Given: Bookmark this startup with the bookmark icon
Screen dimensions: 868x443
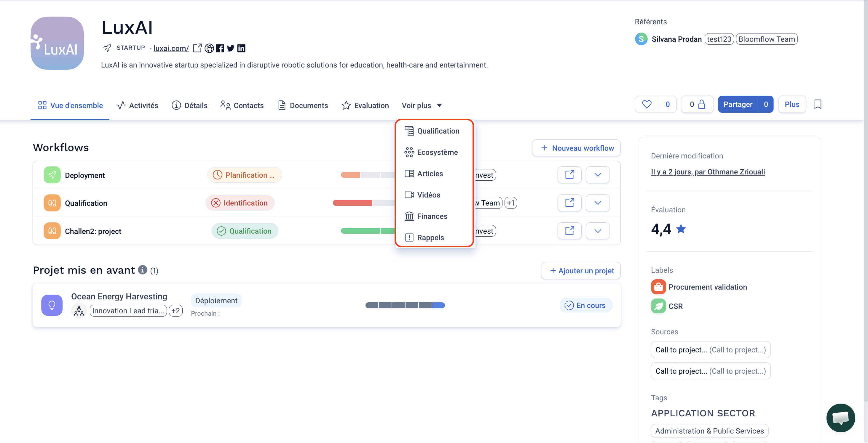Looking at the screenshot, I should (x=818, y=104).
